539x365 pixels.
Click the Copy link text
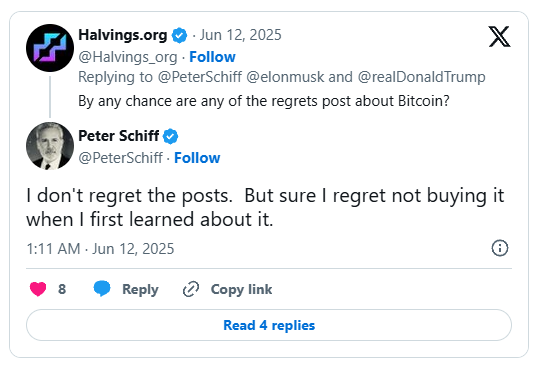(241, 289)
